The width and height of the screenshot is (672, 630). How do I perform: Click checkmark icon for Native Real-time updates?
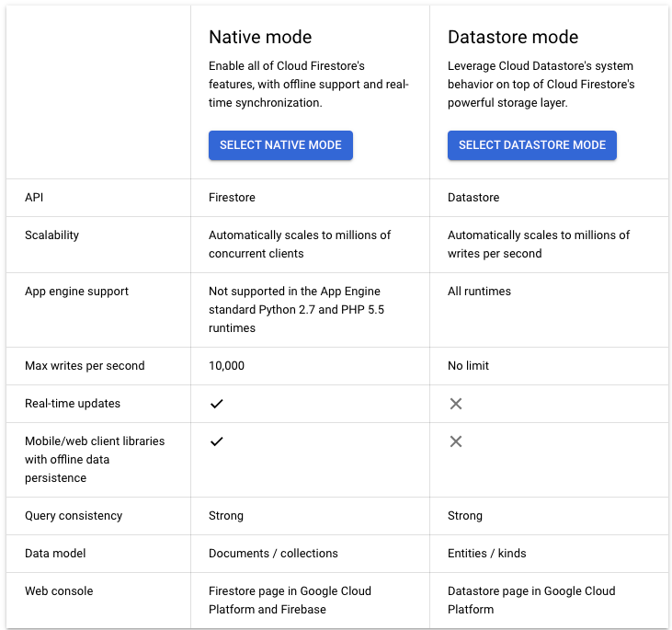click(217, 404)
